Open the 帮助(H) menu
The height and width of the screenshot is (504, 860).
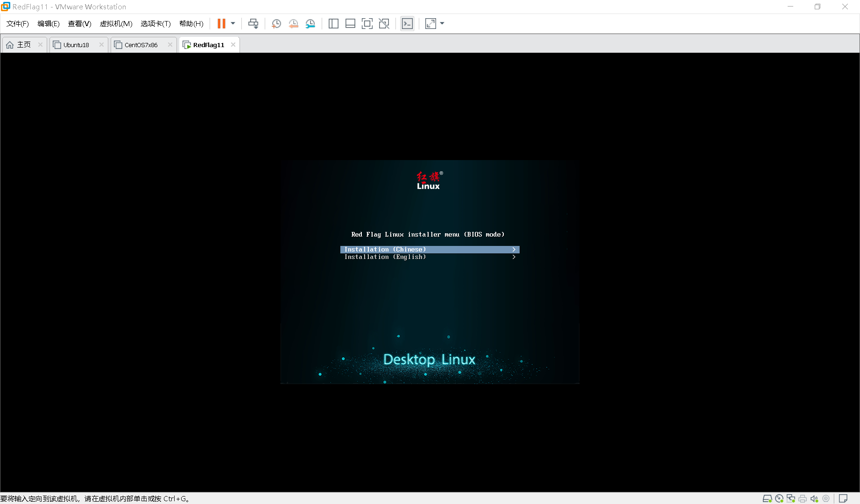191,24
